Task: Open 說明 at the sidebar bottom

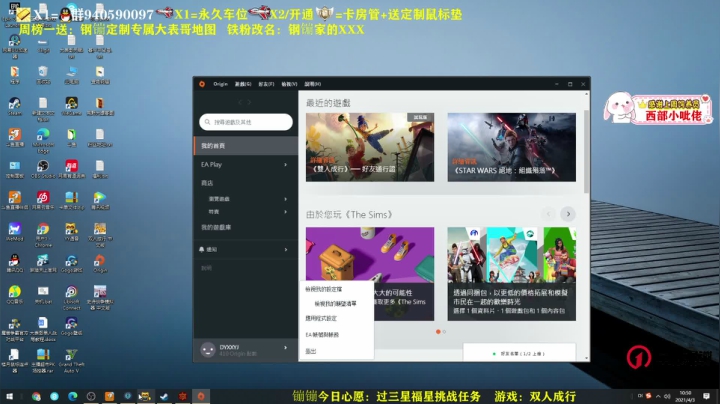Action: pyautogui.click(x=207, y=268)
